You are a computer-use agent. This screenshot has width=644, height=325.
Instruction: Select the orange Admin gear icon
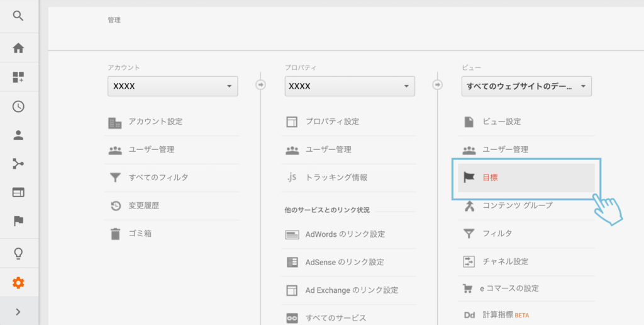18,283
